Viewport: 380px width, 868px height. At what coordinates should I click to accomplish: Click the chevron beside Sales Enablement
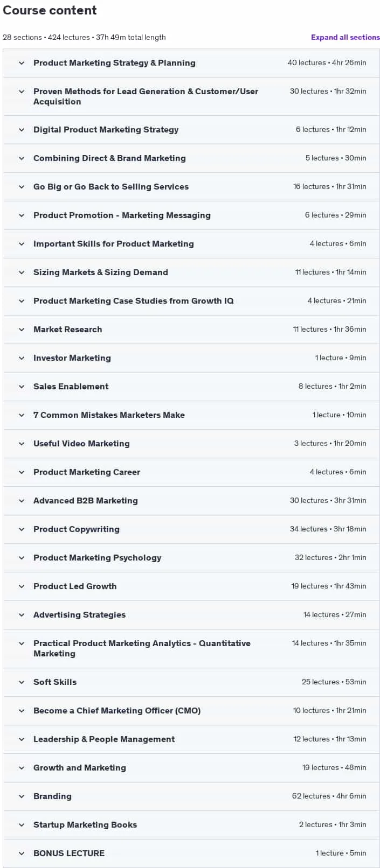pyautogui.click(x=22, y=387)
